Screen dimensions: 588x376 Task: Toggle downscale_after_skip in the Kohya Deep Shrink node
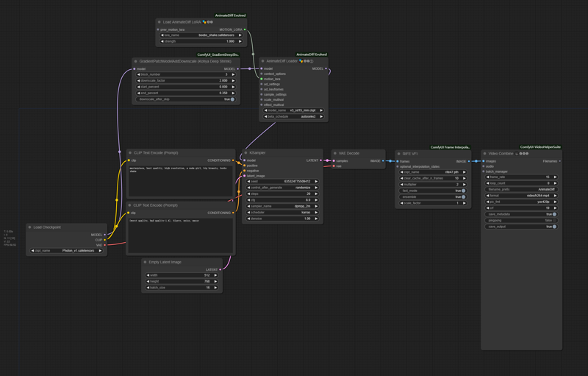click(232, 99)
